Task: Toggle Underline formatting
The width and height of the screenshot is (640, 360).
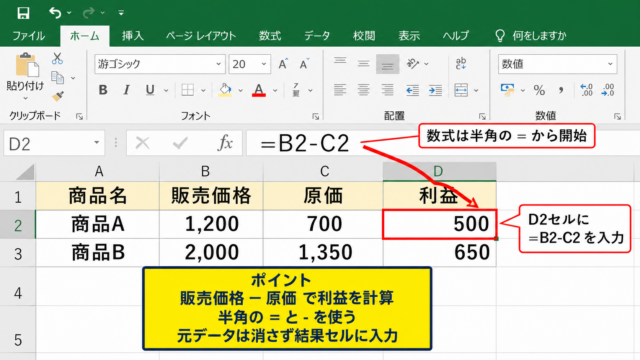Action: click(150, 90)
